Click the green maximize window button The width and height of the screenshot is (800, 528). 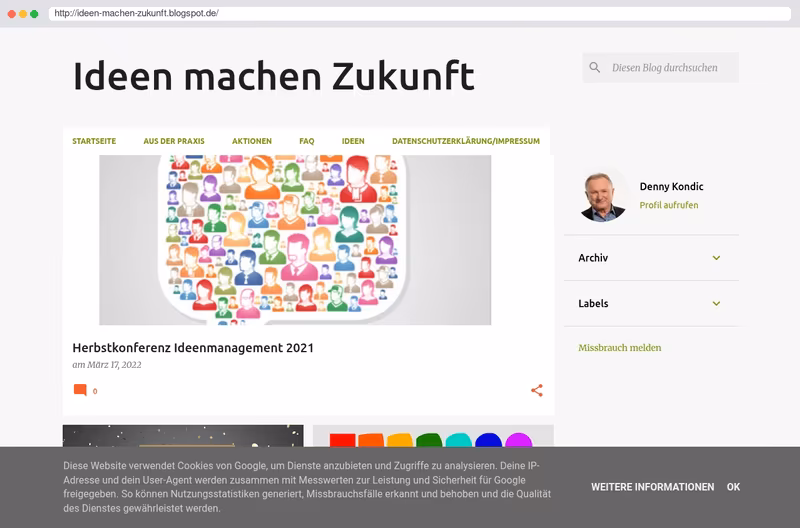(x=34, y=14)
